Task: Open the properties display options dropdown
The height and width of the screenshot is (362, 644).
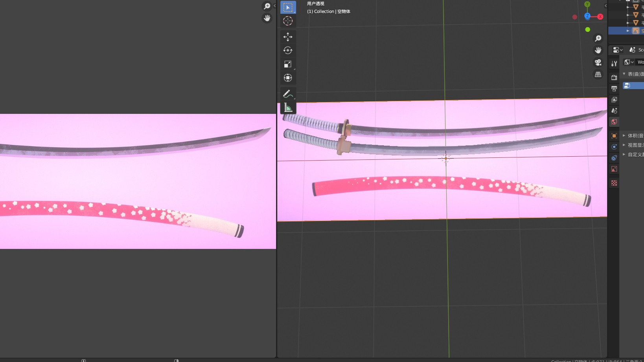Action: 618,50
